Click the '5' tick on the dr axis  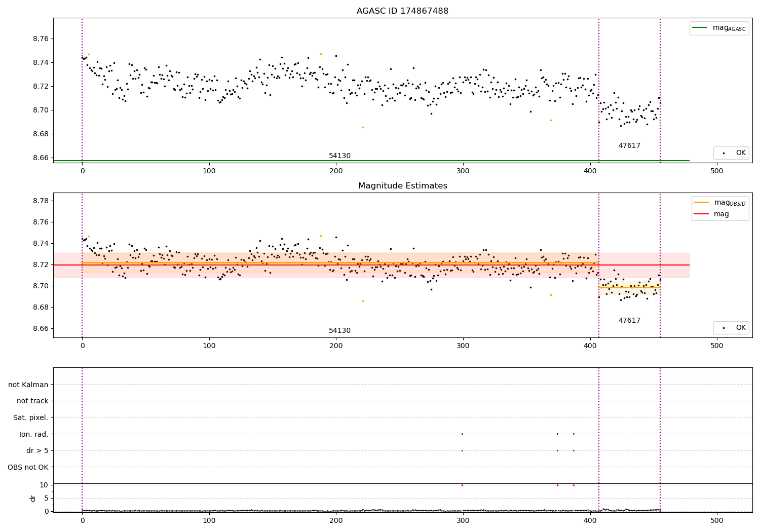click(46, 498)
